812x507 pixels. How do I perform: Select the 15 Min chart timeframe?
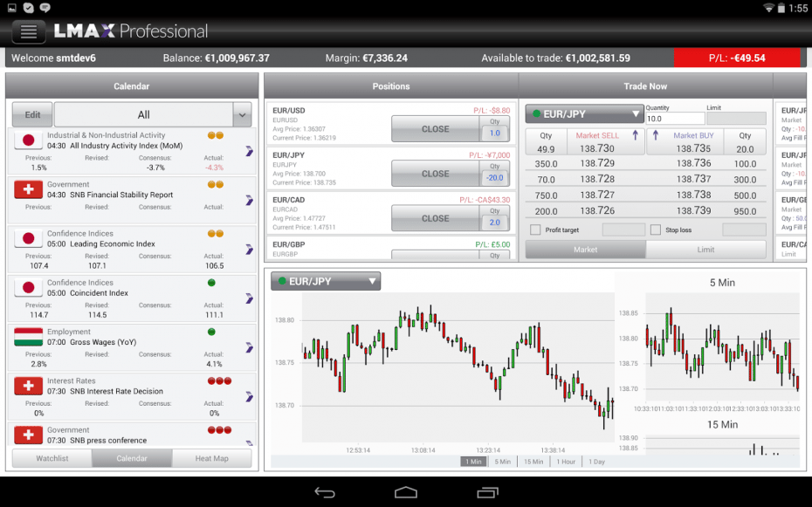coord(533,462)
